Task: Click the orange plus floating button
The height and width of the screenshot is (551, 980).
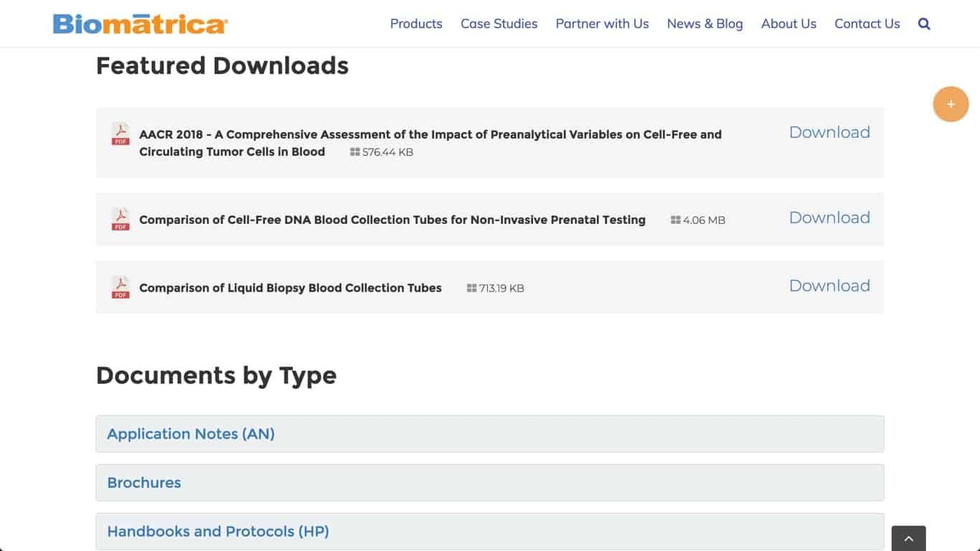Action: tap(951, 104)
